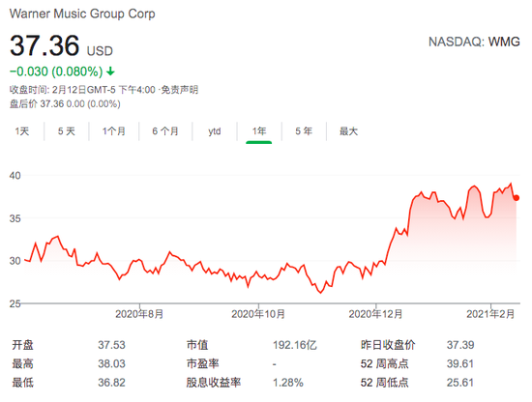Show the 5 年 chart range
The image size is (532, 402).
click(x=304, y=131)
